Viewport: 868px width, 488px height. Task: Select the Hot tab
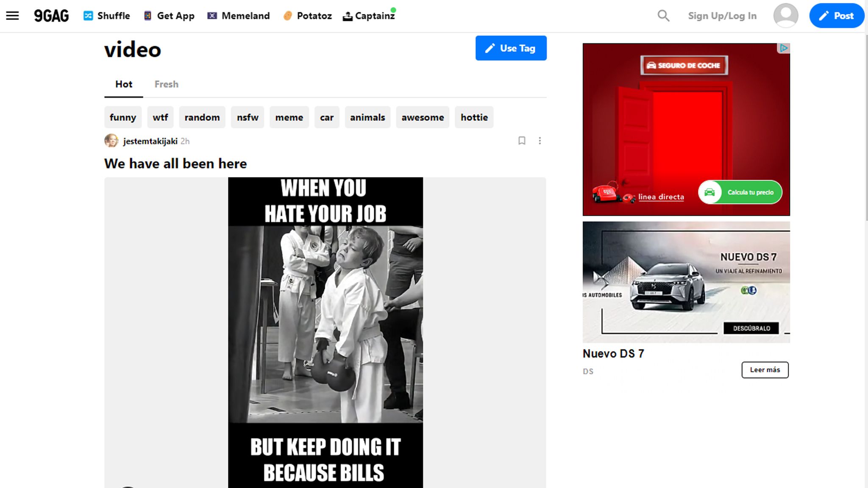click(124, 84)
